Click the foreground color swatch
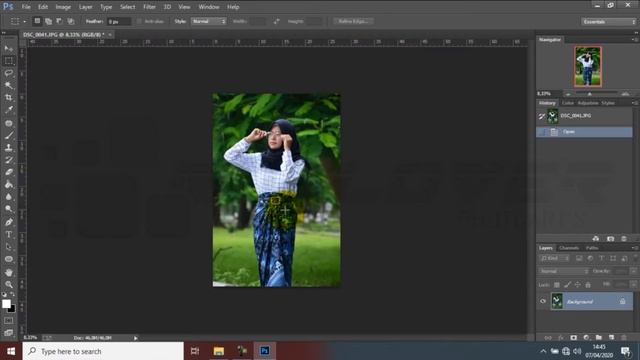The image size is (640, 360). click(x=6, y=304)
